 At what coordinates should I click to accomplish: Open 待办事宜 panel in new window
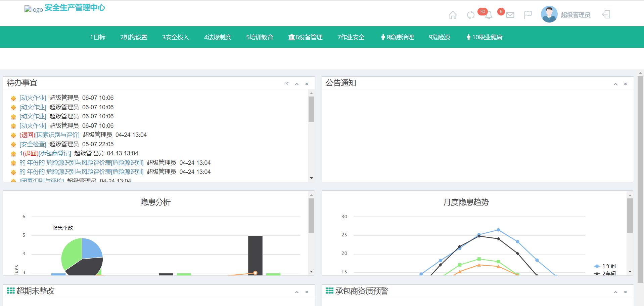pos(286,84)
